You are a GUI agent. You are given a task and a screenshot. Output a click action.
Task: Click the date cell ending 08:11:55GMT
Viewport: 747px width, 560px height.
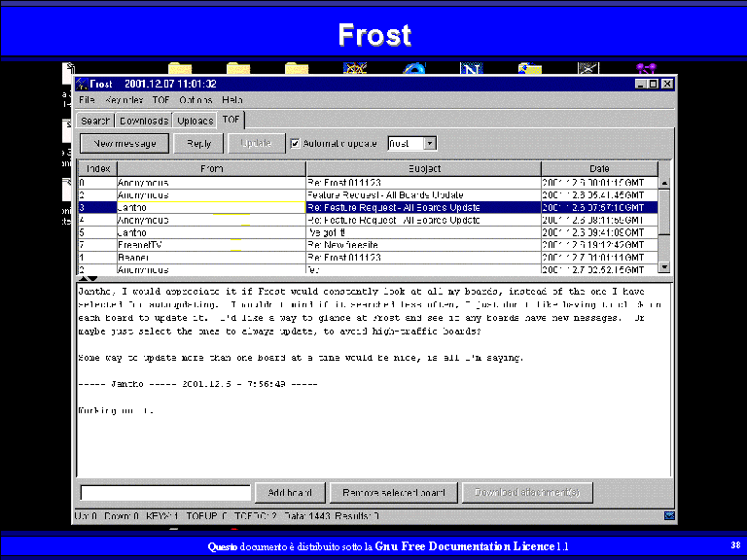click(599, 220)
